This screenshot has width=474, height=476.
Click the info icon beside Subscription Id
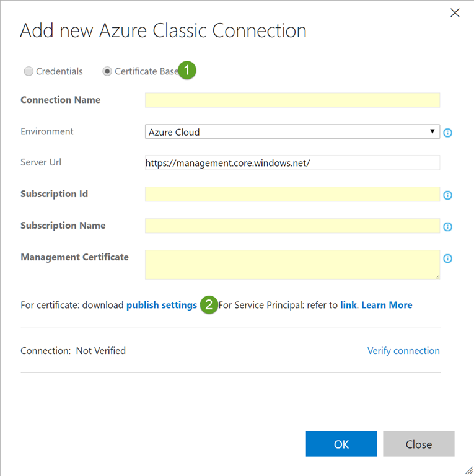[447, 195]
